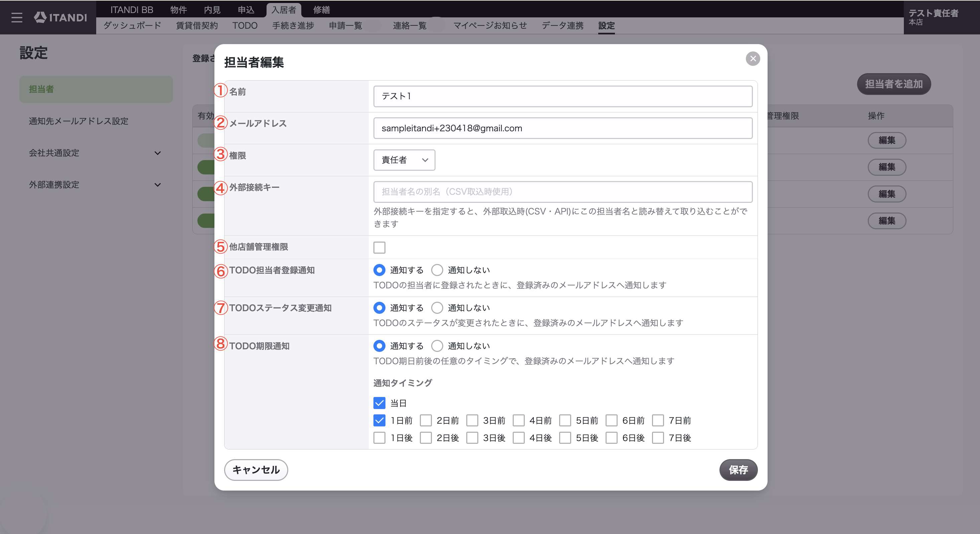Select 通知する for TODO期限通知

point(379,346)
